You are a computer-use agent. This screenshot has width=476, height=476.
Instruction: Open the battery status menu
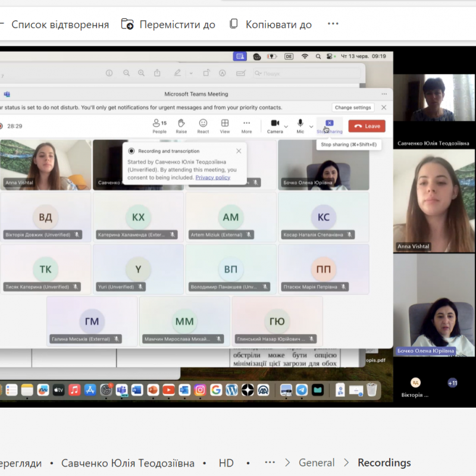pos(272,57)
